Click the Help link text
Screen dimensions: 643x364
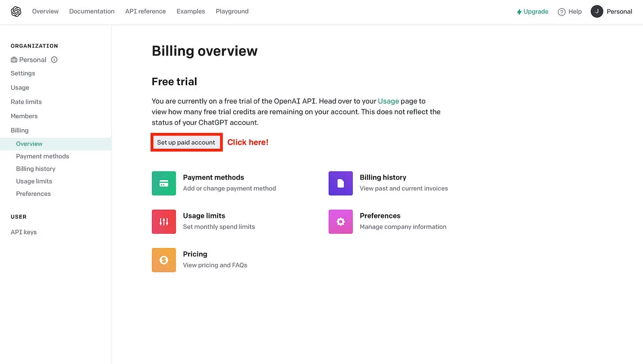tap(575, 12)
